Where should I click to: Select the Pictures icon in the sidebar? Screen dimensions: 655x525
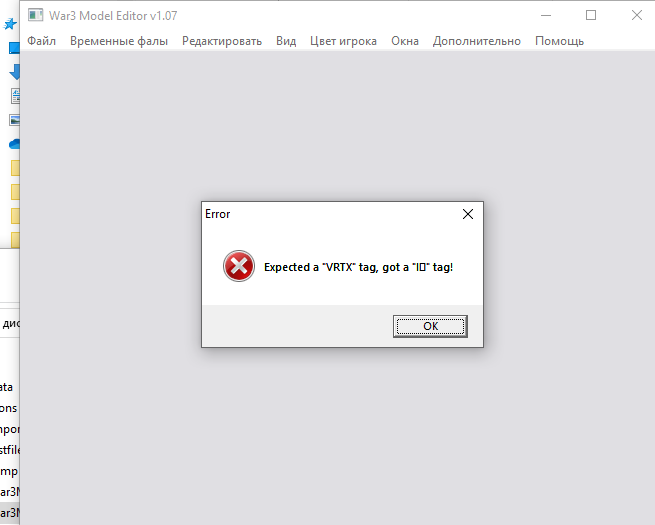click(14, 120)
